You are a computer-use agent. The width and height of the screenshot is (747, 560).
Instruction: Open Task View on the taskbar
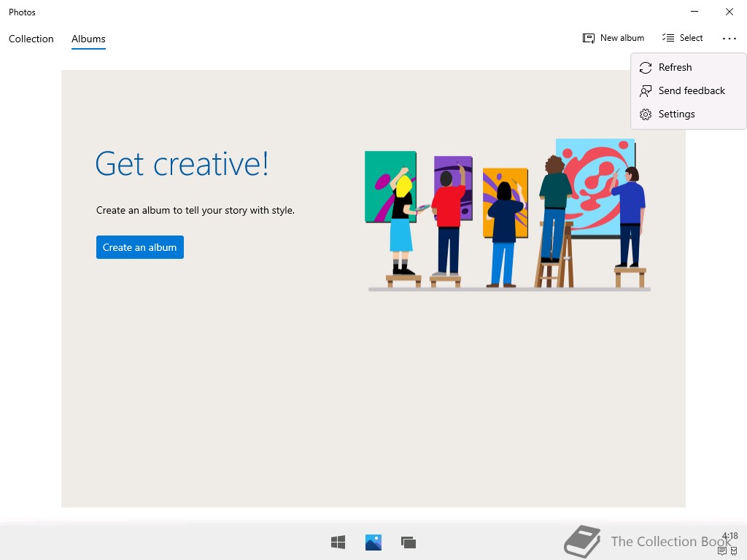click(x=409, y=542)
